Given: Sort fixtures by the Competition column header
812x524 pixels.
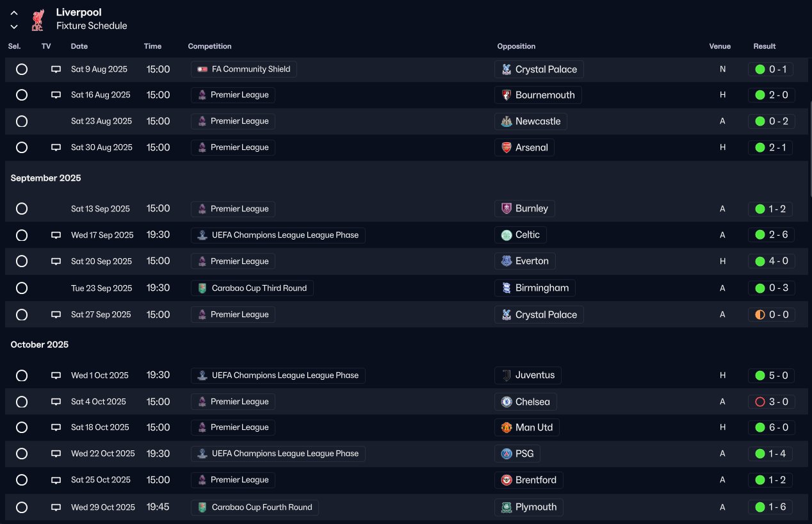Looking at the screenshot, I should click(x=209, y=46).
